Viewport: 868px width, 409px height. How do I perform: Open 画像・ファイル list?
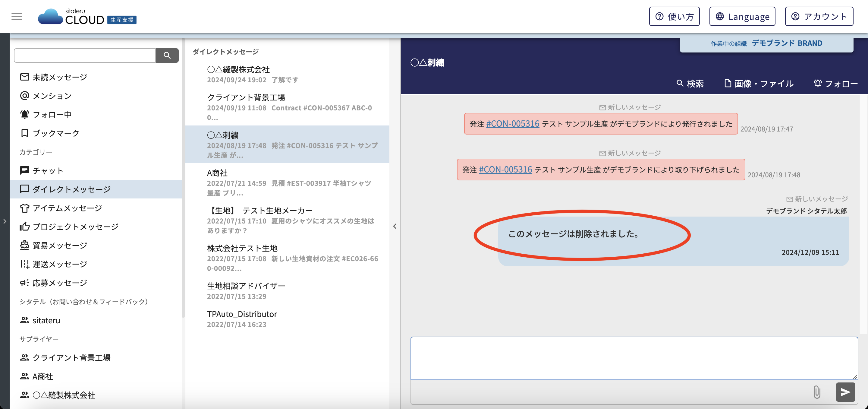(759, 83)
